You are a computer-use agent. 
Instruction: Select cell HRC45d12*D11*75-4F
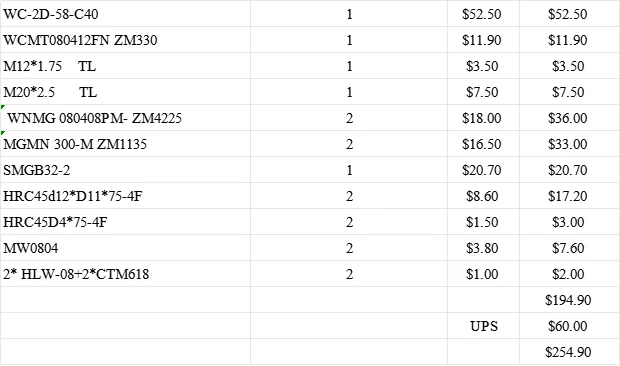[125, 196]
